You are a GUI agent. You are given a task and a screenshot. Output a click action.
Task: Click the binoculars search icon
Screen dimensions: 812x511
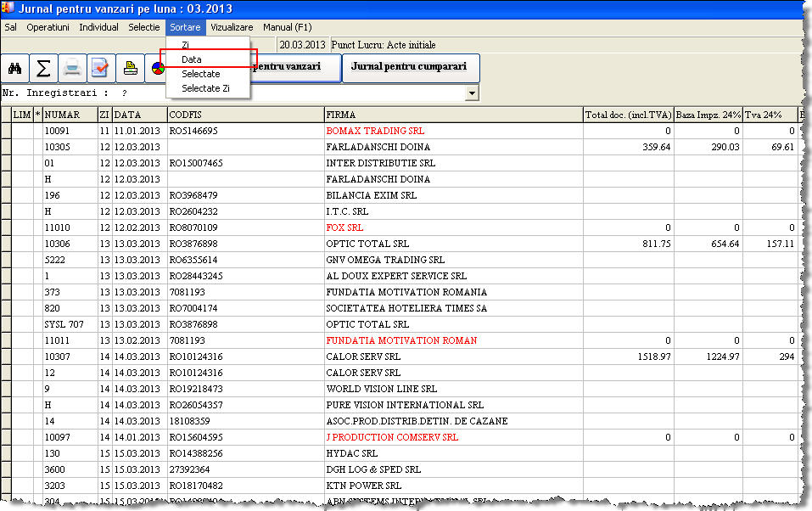[x=14, y=68]
